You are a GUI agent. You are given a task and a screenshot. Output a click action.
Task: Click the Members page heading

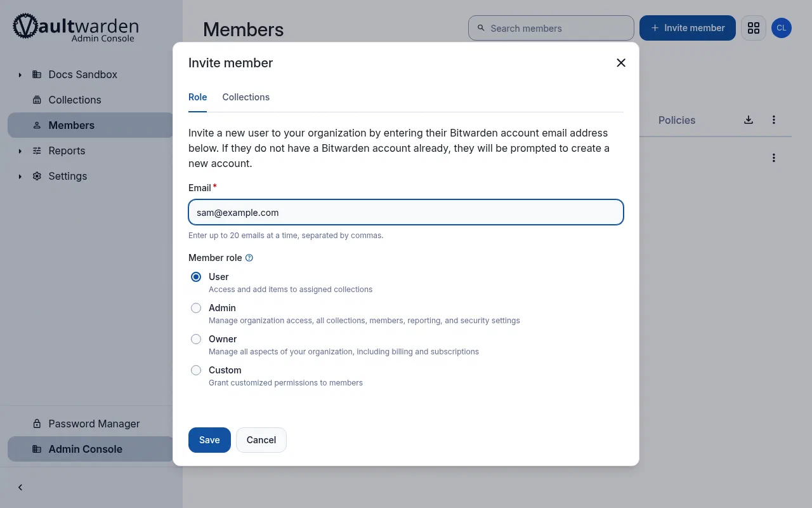(x=244, y=30)
